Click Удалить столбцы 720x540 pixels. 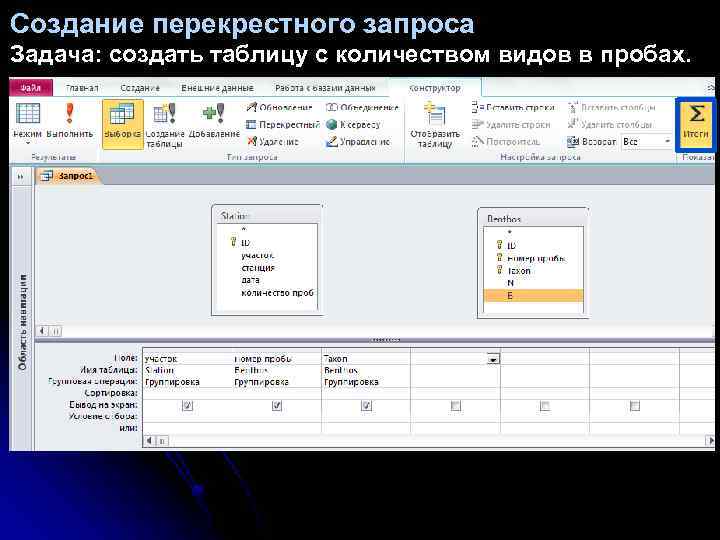610,124
